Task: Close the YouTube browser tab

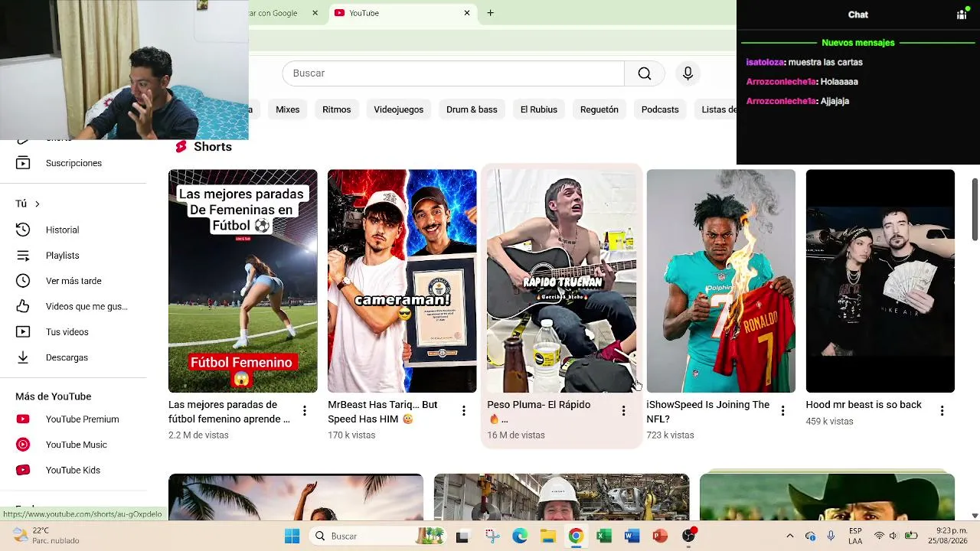Action: pyautogui.click(x=467, y=13)
